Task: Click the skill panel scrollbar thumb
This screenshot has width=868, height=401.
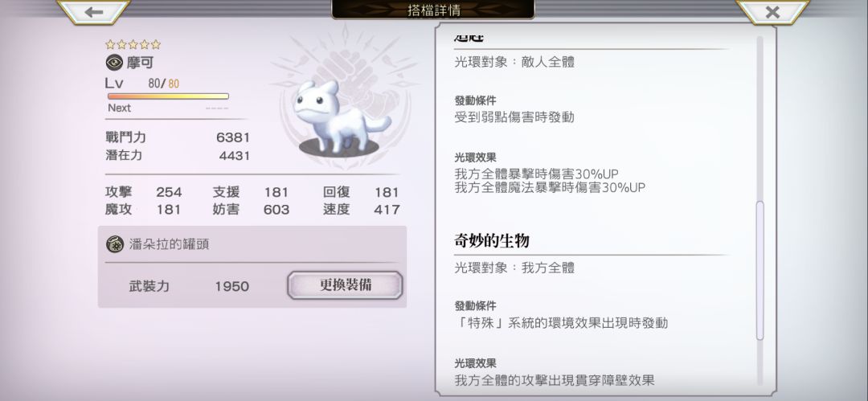Action: [x=759, y=270]
